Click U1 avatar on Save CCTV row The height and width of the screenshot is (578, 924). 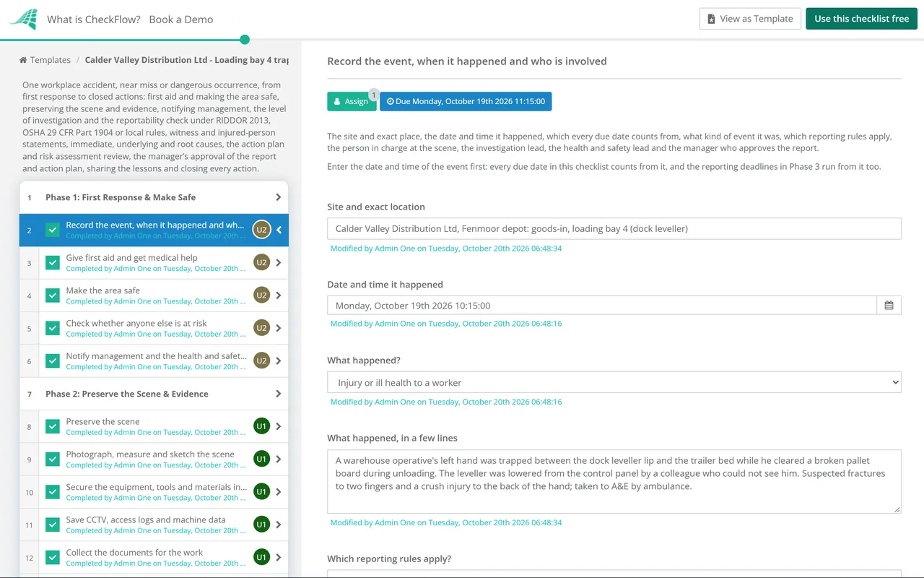tap(261, 525)
